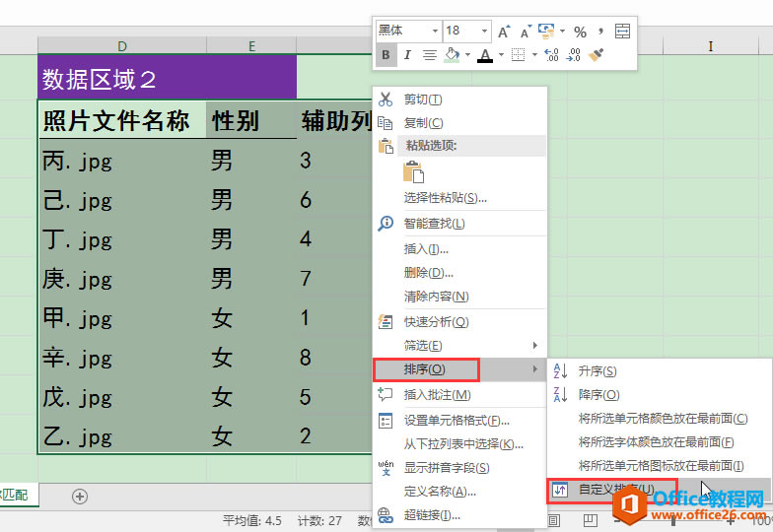Expand the accounting format dropdown arrow
This screenshot has height=532, width=773.
pyautogui.click(x=562, y=32)
